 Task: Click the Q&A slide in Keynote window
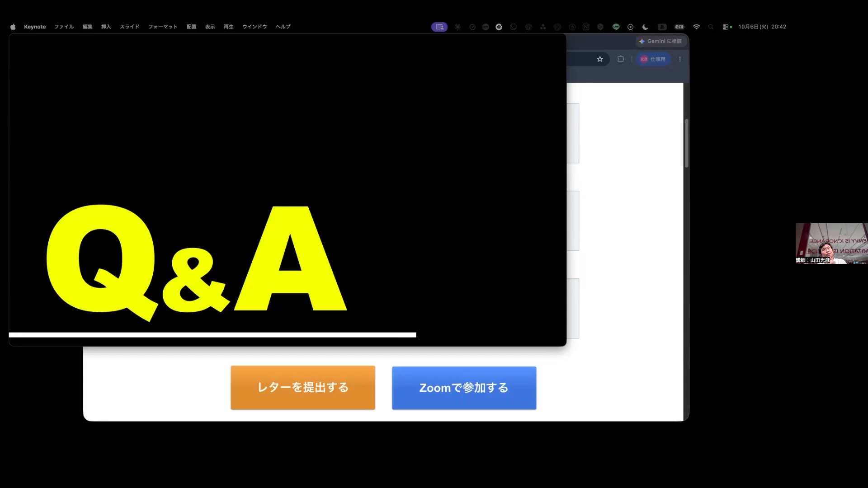(288, 190)
